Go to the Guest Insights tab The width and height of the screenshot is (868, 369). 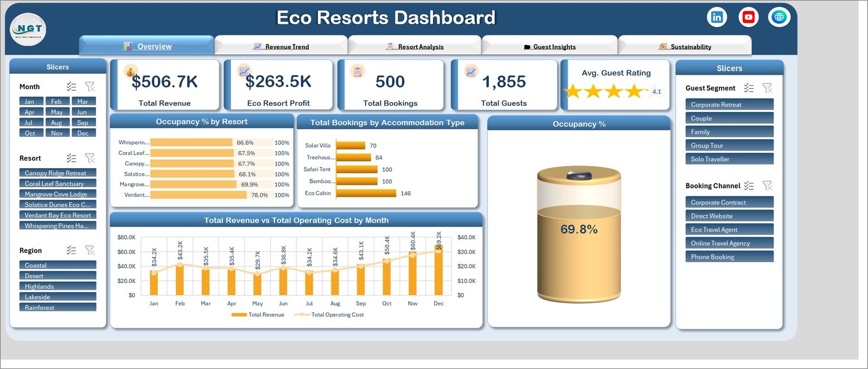click(550, 46)
